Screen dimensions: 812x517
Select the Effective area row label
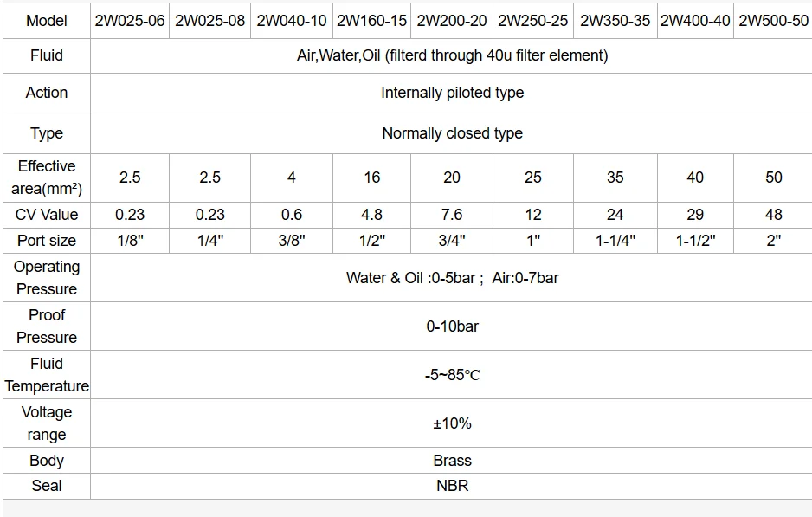(47, 178)
